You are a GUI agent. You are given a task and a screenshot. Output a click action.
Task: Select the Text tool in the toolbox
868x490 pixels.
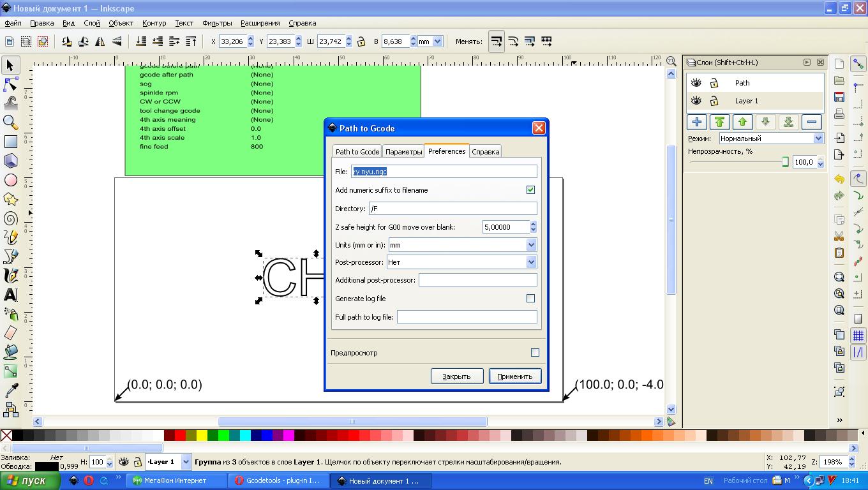point(10,294)
